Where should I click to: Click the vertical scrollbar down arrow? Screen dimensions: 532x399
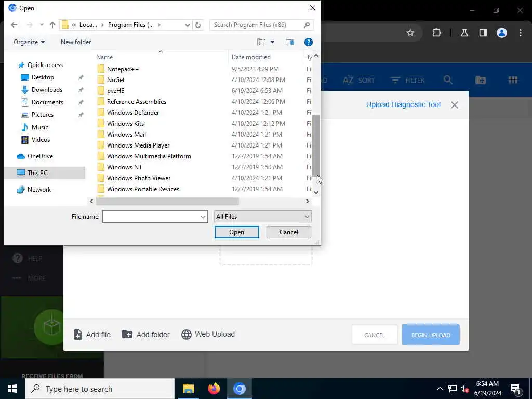click(x=316, y=192)
